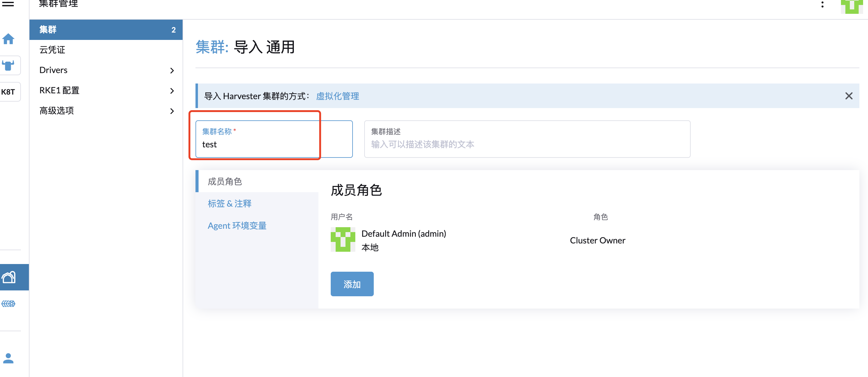The width and height of the screenshot is (868, 377).
Task: Click the 本地 provider label
Action: tap(370, 247)
